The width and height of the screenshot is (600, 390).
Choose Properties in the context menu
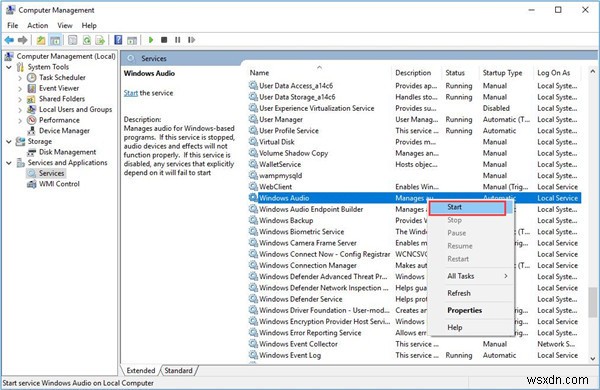(x=471, y=310)
